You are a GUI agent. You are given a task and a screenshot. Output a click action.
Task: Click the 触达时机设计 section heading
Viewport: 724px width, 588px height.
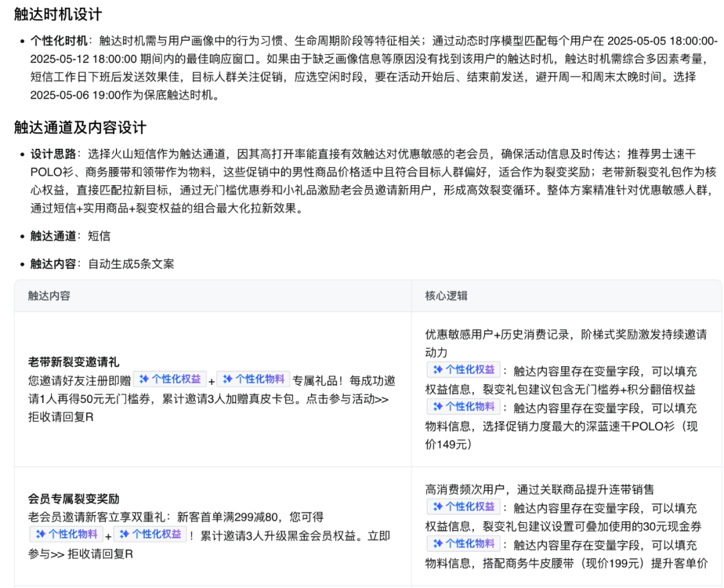tap(58, 14)
